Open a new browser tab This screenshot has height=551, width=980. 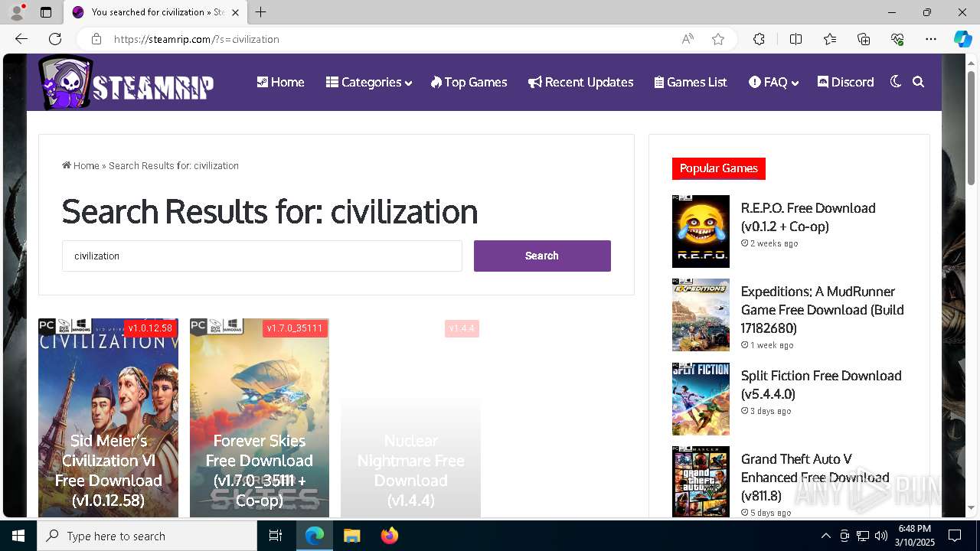261,12
